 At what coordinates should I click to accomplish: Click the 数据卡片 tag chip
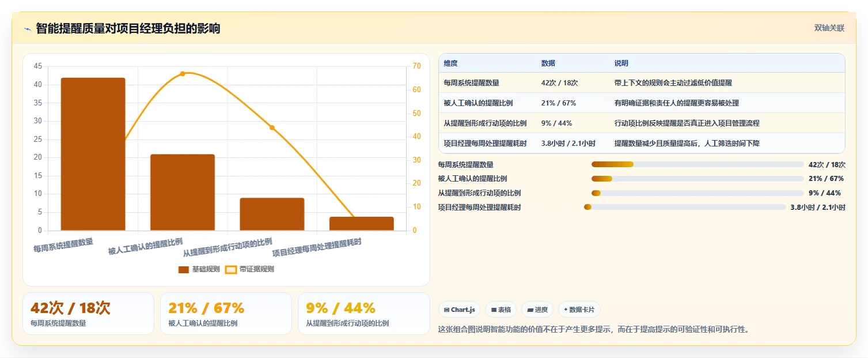pos(579,310)
